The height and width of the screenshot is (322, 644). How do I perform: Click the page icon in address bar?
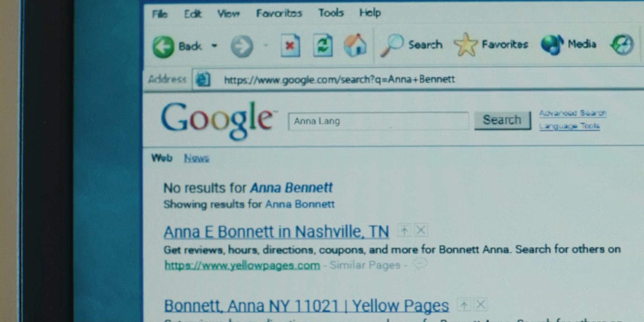point(203,79)
